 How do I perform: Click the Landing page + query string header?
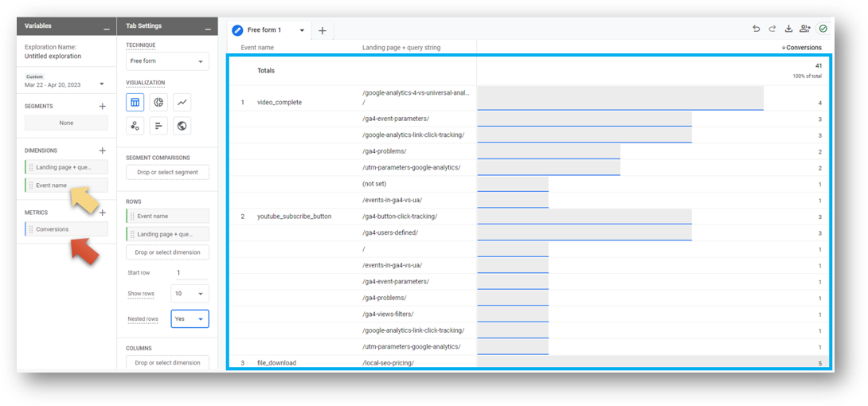[401, 48]
